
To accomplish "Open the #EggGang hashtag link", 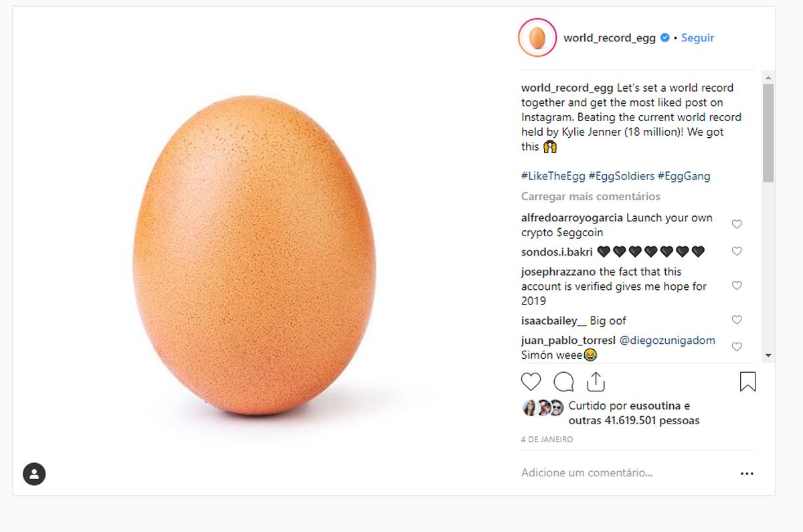I will tap(684, 177).
